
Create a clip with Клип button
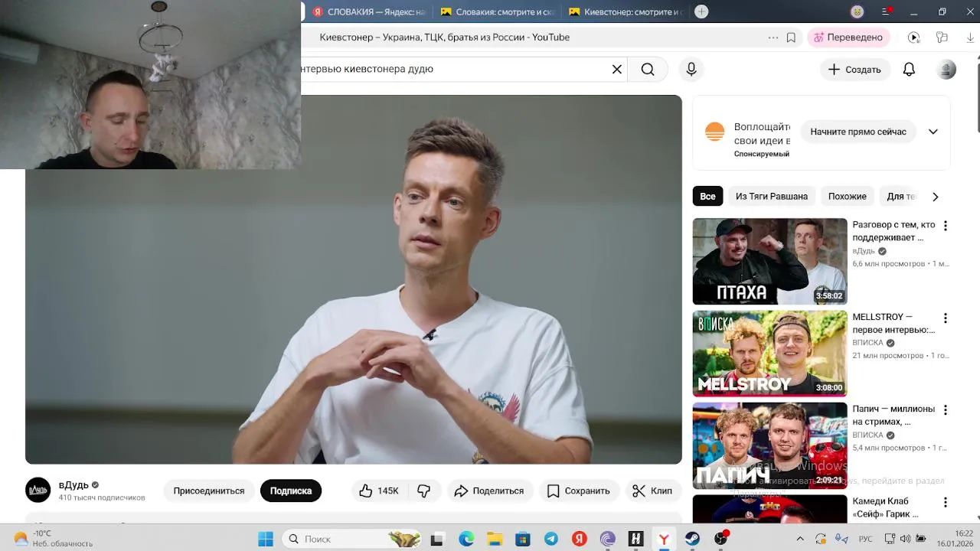[x=652, y=491]
